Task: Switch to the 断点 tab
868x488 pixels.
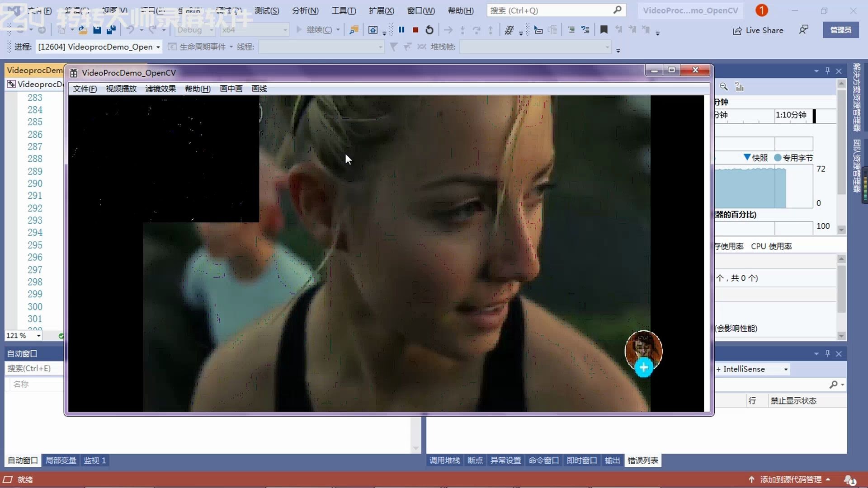Action: [475, 460]
